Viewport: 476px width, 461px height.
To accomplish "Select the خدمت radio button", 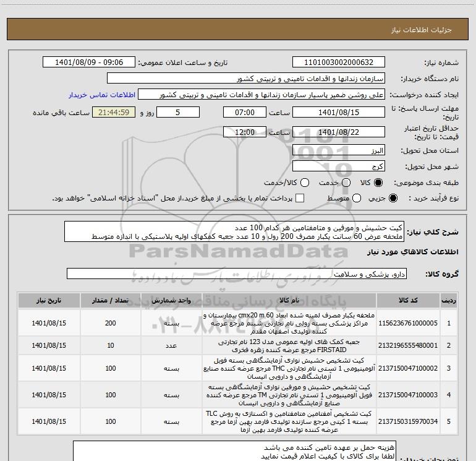I will [x=346, y=183].
